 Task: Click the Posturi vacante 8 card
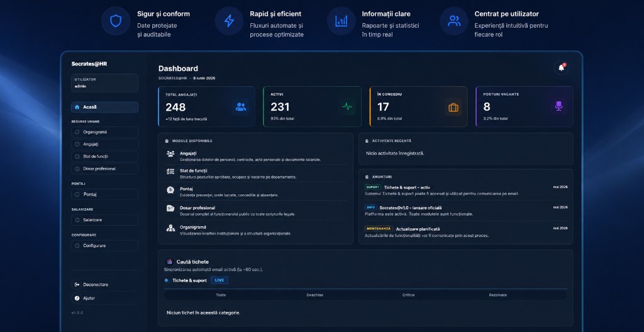click(525, 106)
